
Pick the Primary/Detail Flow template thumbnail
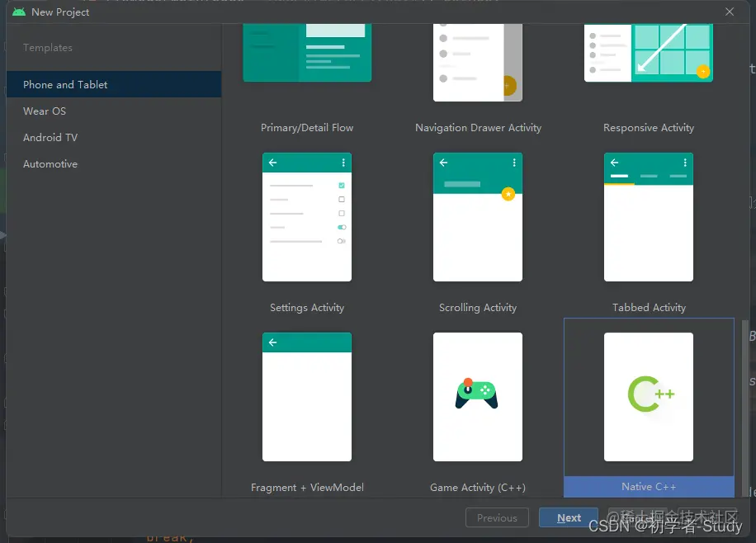307,53
